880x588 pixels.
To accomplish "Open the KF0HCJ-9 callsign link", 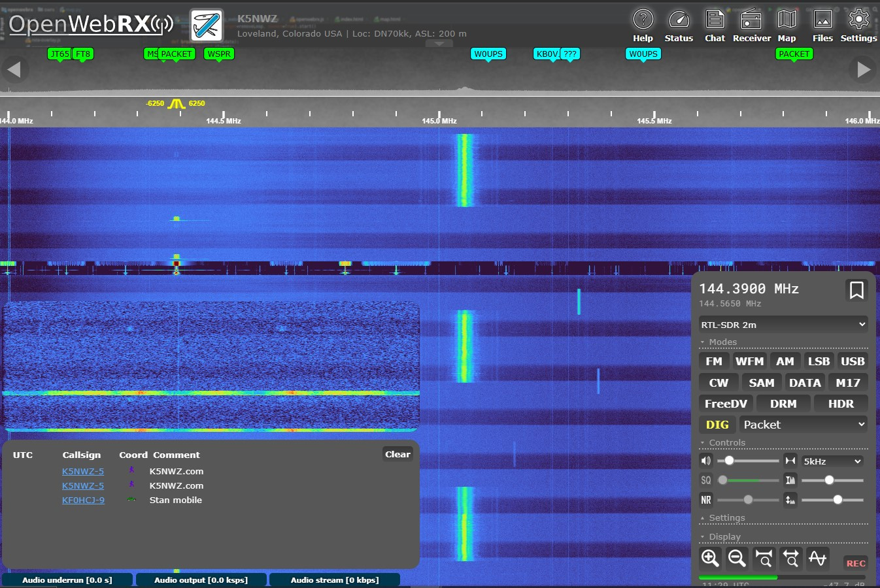I will pyautogui.click(x=83, y=500).
